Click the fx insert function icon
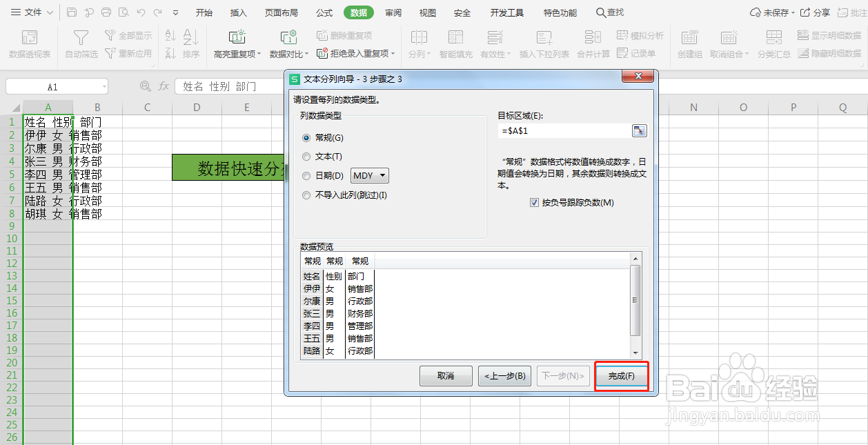Viewport: 868px width, 445px height. (x=164, y=86)
